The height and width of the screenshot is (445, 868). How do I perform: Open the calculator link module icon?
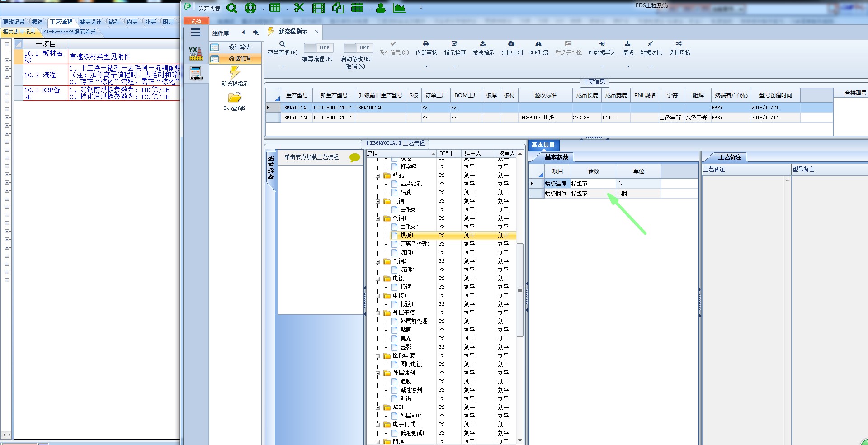[196, 73]
